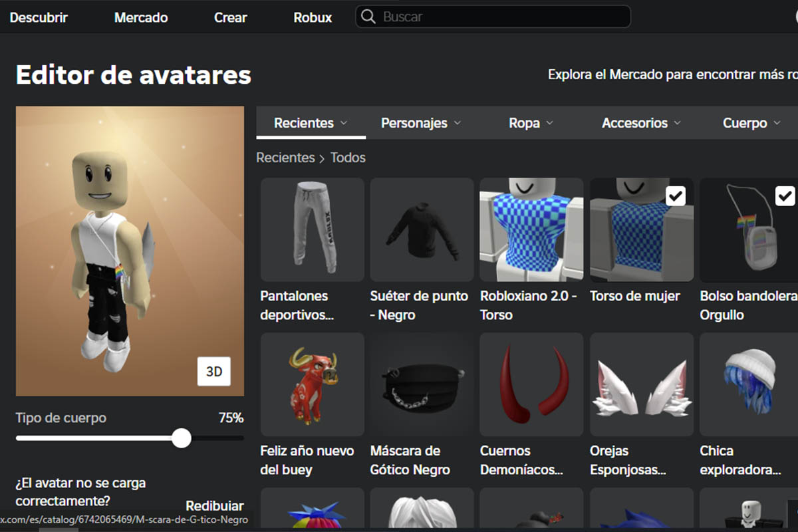Click the search magnifier icon
The height and width of the screenshot is (532, 798).
coord(368,17)
